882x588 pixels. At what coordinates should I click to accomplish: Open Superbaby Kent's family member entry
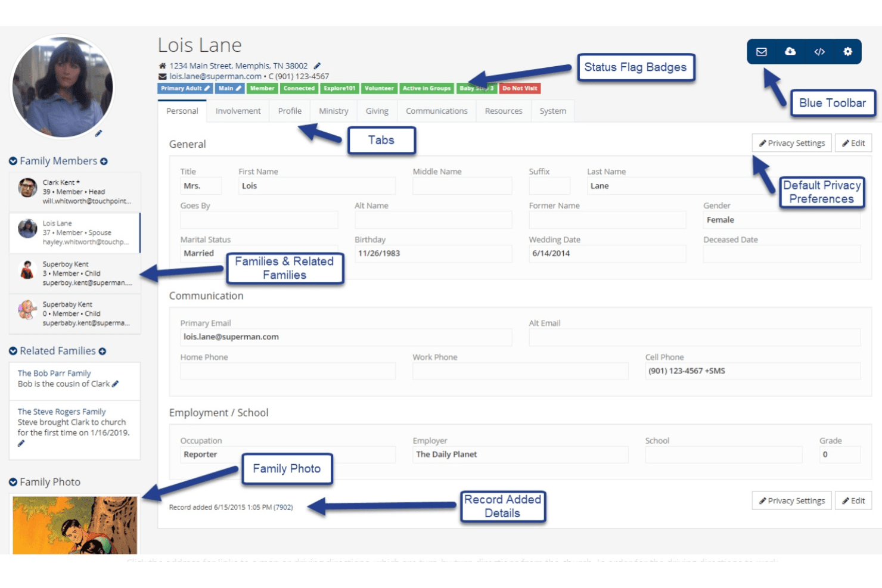(74, 314)
